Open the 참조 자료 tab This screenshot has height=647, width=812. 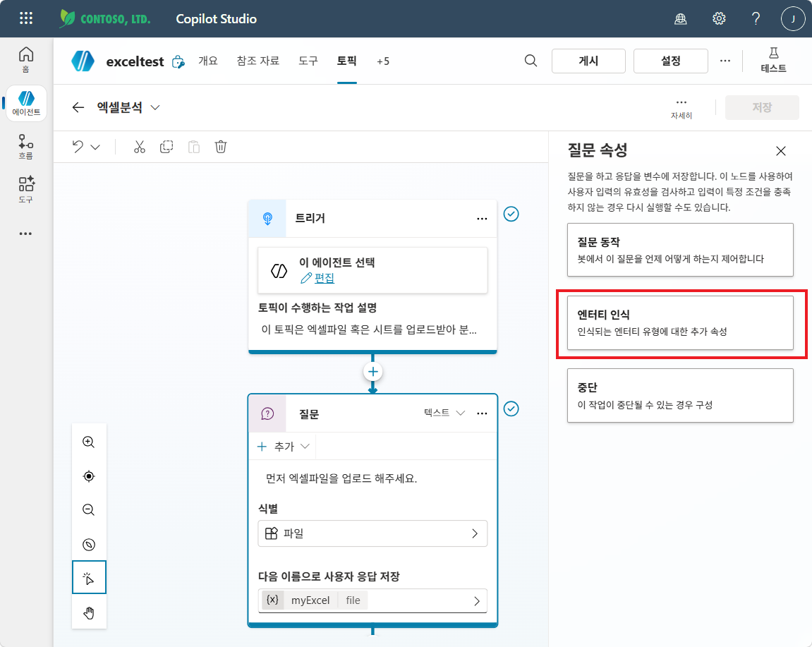[x=258, y=61]
